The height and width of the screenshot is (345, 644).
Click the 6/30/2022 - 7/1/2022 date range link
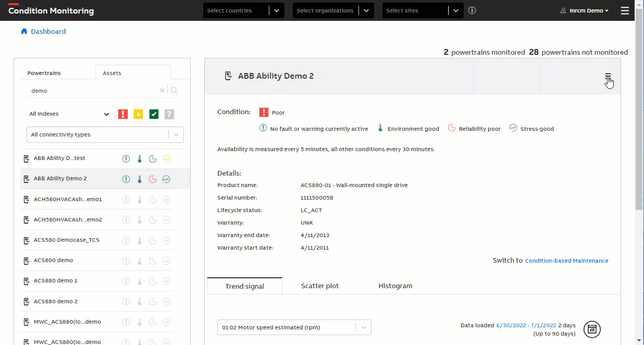pyautogui.click(x=526, y=325)
